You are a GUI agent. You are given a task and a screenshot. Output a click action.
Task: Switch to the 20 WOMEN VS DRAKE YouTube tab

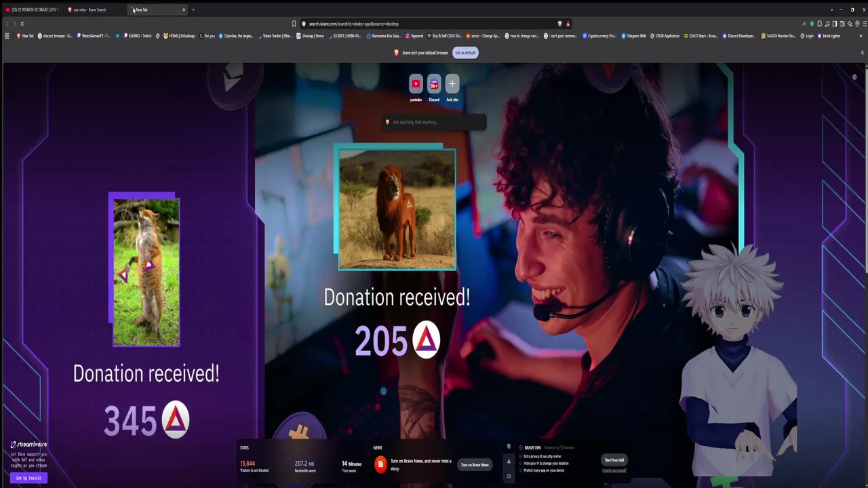pyautogui.click(x=33, y=9)
